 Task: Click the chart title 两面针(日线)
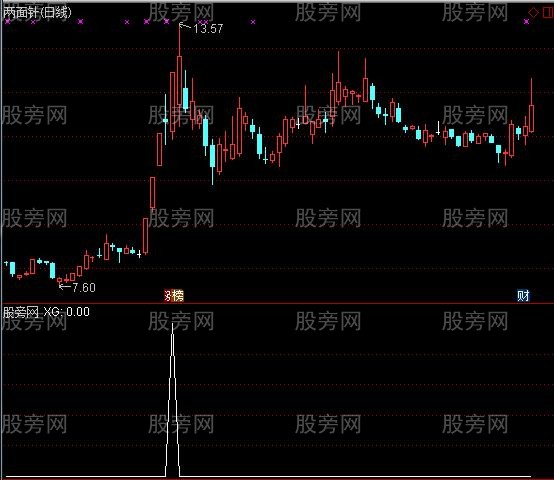click(37, 12)
